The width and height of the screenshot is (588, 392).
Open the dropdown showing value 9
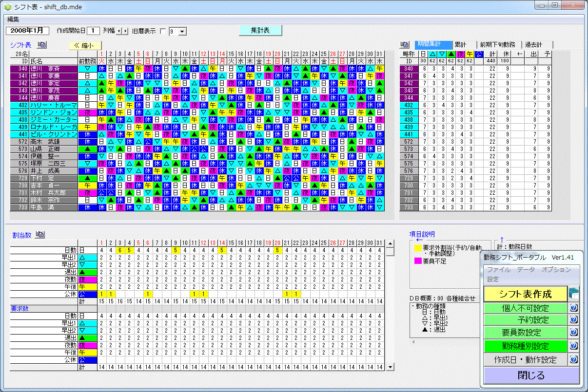[x=182, y=32]
